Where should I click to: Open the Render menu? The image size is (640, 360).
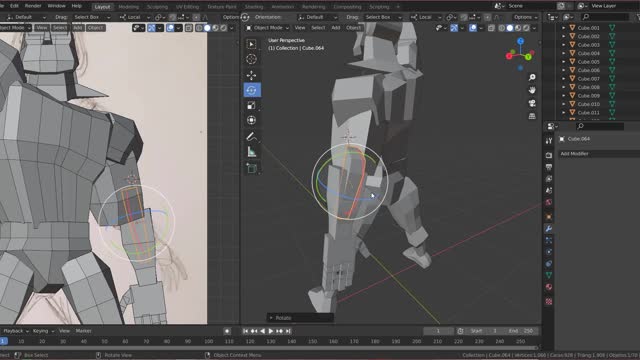33,6
